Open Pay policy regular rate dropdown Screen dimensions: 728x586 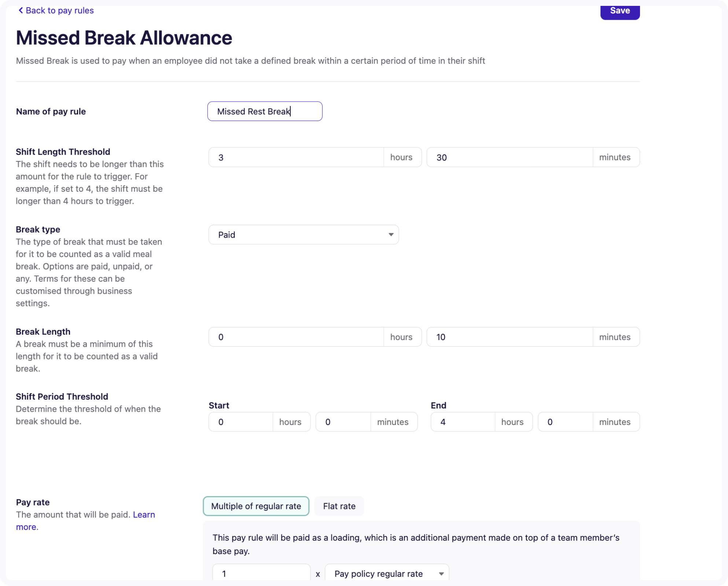(x=386, y=574)
